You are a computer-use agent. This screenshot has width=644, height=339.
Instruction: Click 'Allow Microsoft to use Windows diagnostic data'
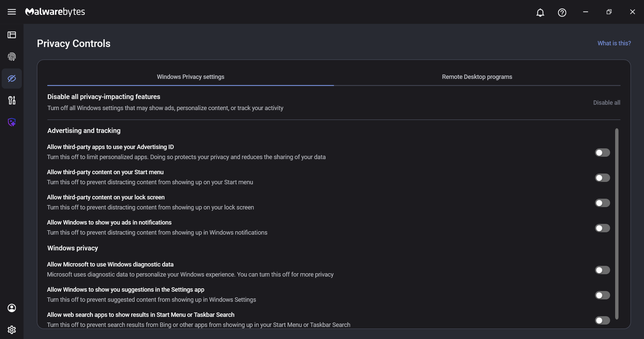click(x=110, y=264)
